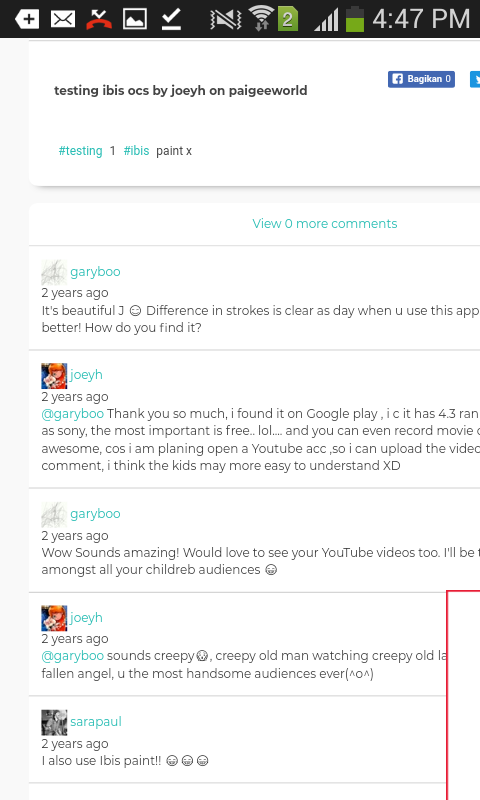Click joeyh avatar on 'sounds creepy' comment
Image resolution: width=480 pixels, height=800 pixels.
[54, 618]
